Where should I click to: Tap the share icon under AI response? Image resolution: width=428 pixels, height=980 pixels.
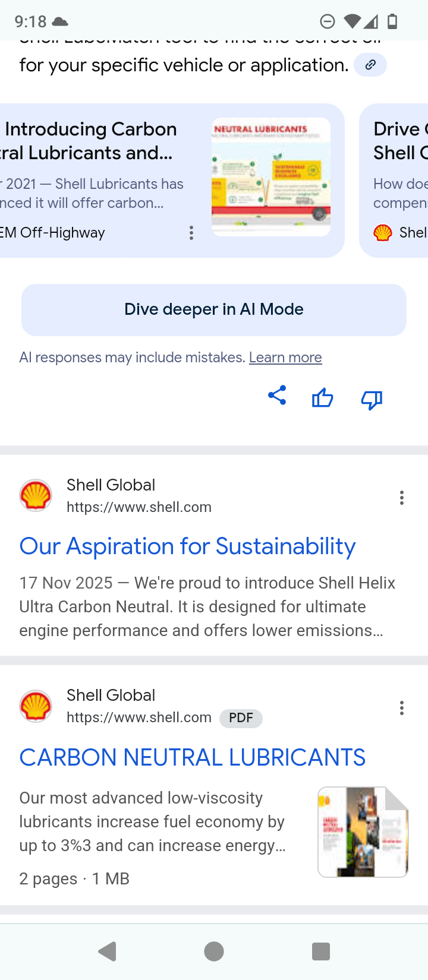click(277, 396)
